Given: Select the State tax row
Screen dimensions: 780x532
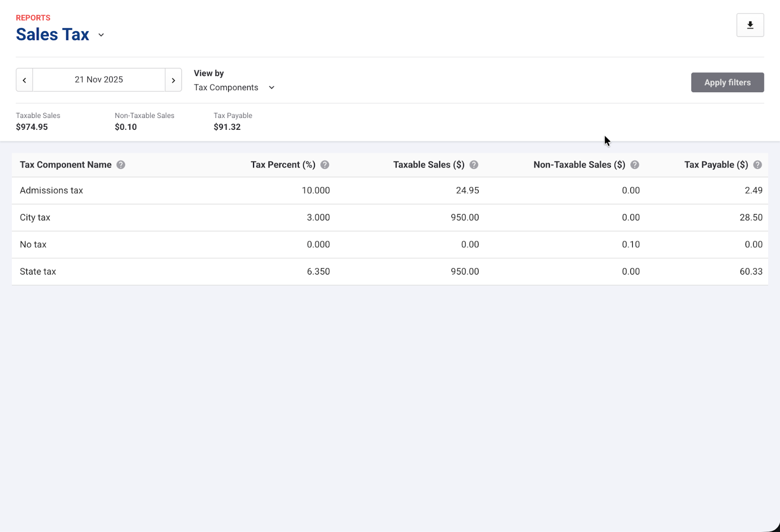Looking at the screenshot, I should pos(38,272).
